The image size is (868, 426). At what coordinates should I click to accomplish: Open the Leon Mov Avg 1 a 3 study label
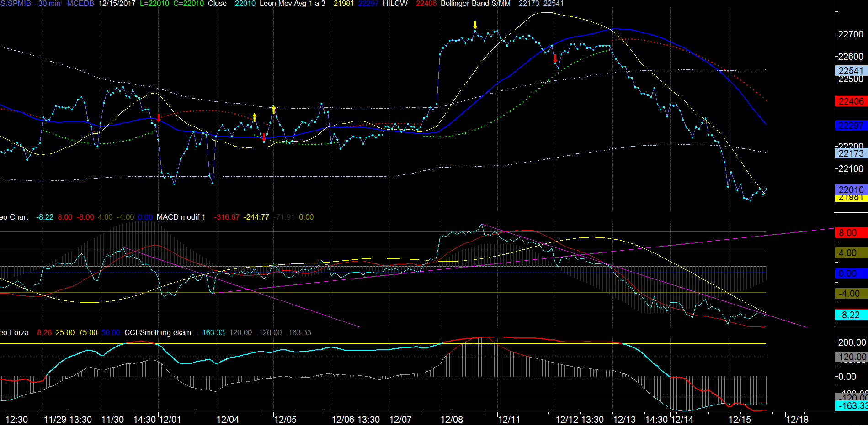click(x=293, y=4)
